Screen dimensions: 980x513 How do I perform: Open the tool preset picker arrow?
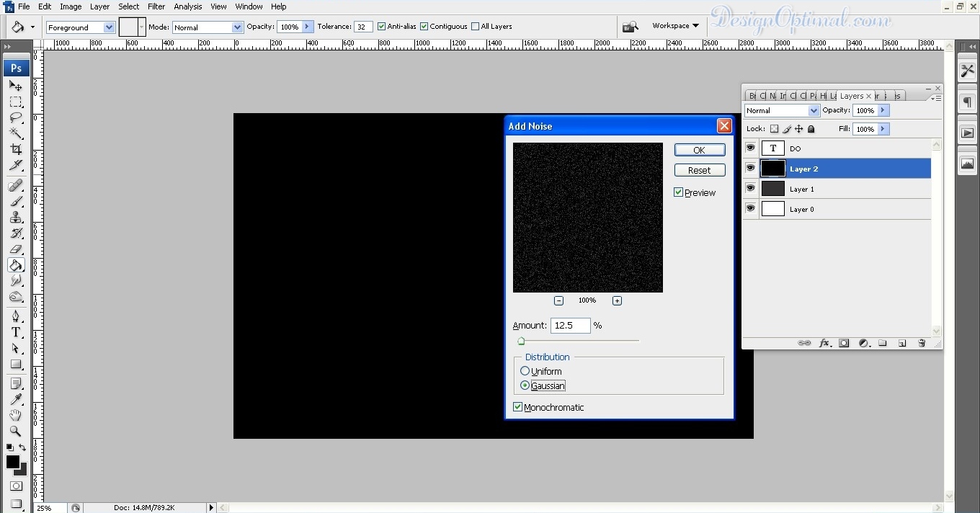pyautogui.click(x=32, y=27)
